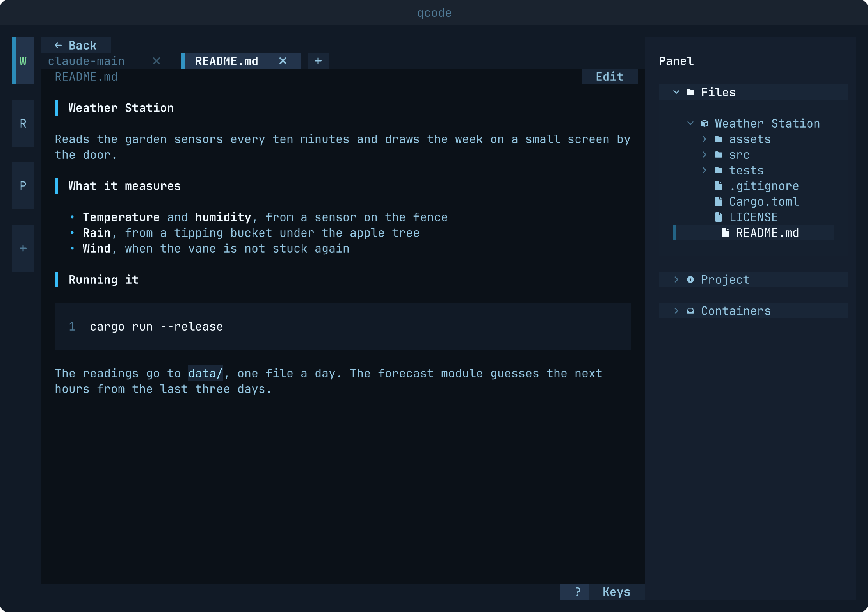The width and height of the screenshot is (868, 612).
Task: Click the Panel title
Action: (x=676, y=61)
